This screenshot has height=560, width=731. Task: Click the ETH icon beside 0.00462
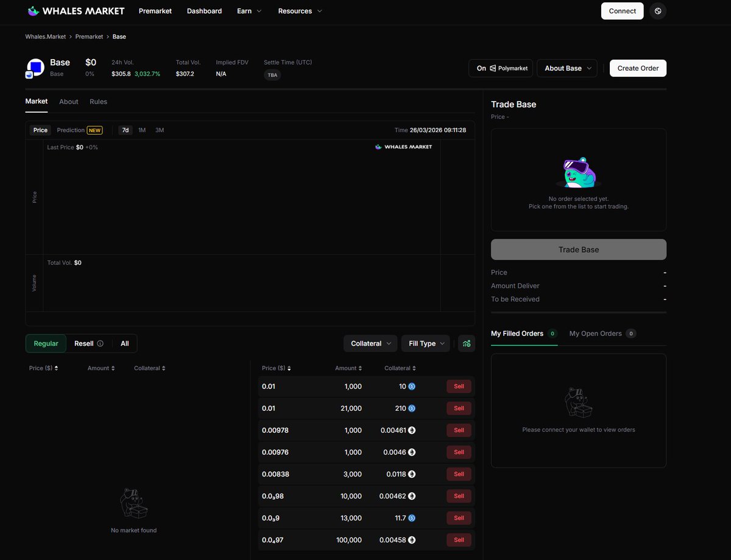412,496
